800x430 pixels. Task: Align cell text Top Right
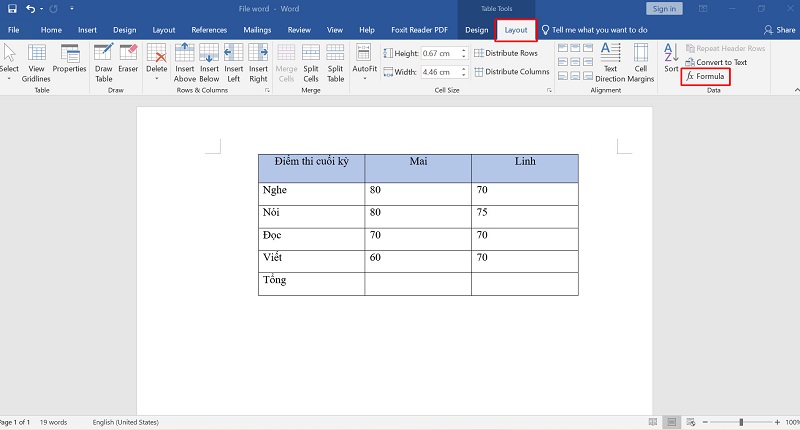point(588,48)
